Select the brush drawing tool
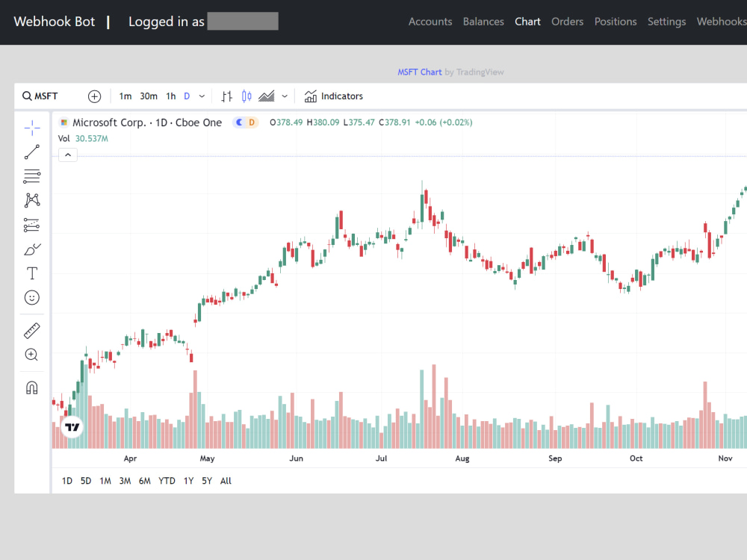The width and height of the screenshot is (747, 560). click(x=31, y=249)
